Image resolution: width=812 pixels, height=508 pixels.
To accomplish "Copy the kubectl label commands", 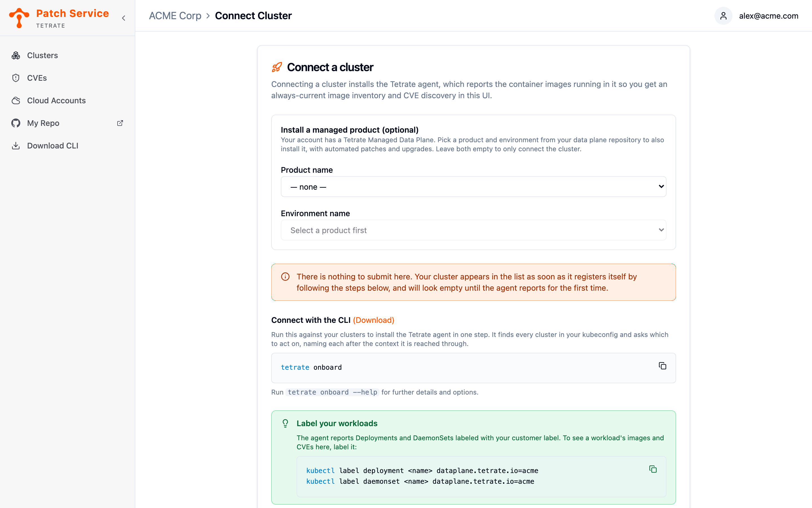I will coord(653,469).
